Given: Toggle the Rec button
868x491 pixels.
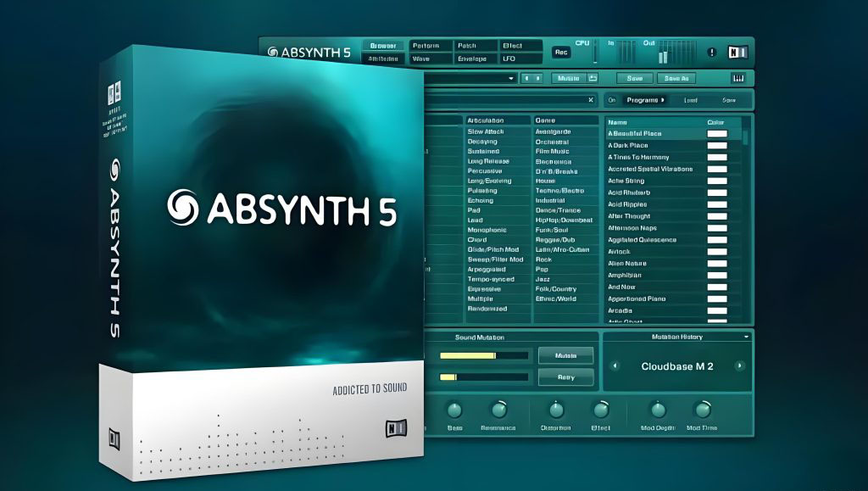Looking at the screenshot, I should point(561,52).
